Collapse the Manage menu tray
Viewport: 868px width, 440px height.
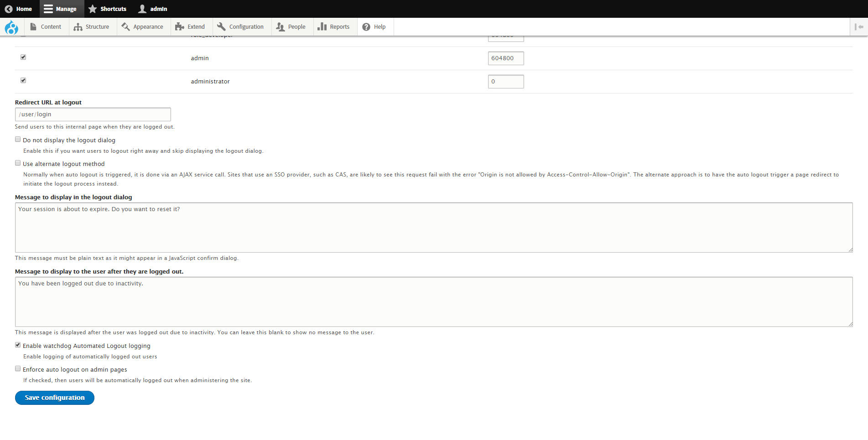61,9
